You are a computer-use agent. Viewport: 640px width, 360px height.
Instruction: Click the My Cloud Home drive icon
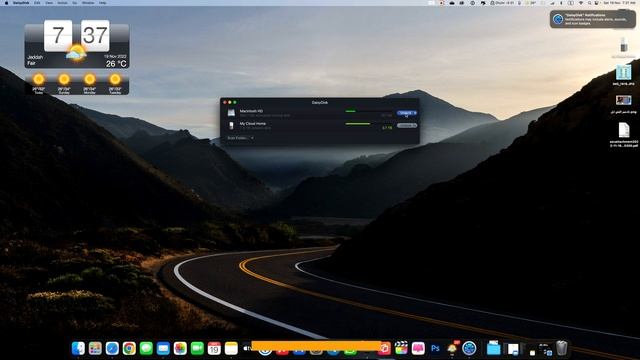[231, 125]
